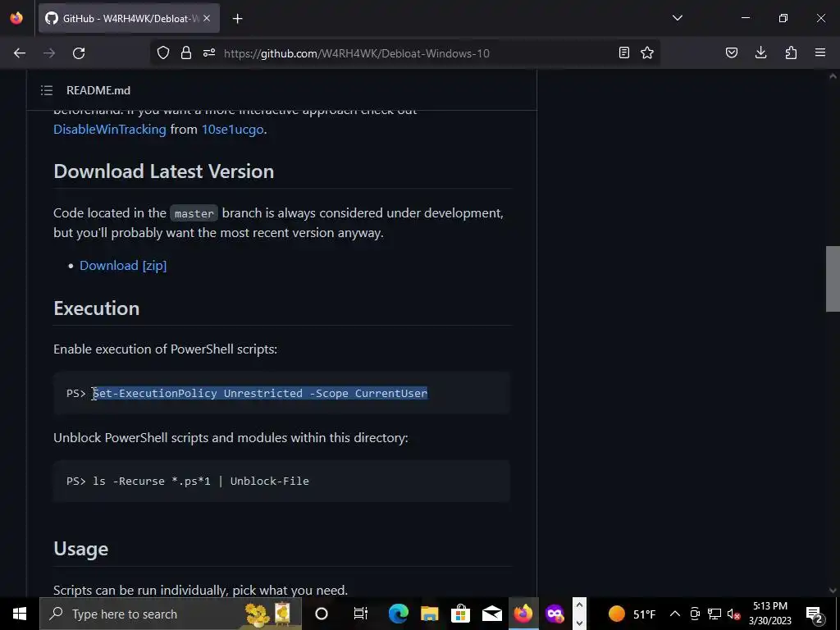This screenshot has width=840, height=630.
Task: Launch Microsoft Edge from the taskbar
Action: [x=398, y=614]
